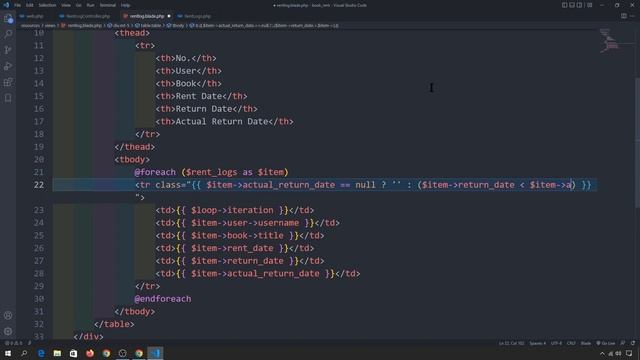640x360 pixels.
Task: Click the notifications icon in status bar
Action: [x=633, y=343]
